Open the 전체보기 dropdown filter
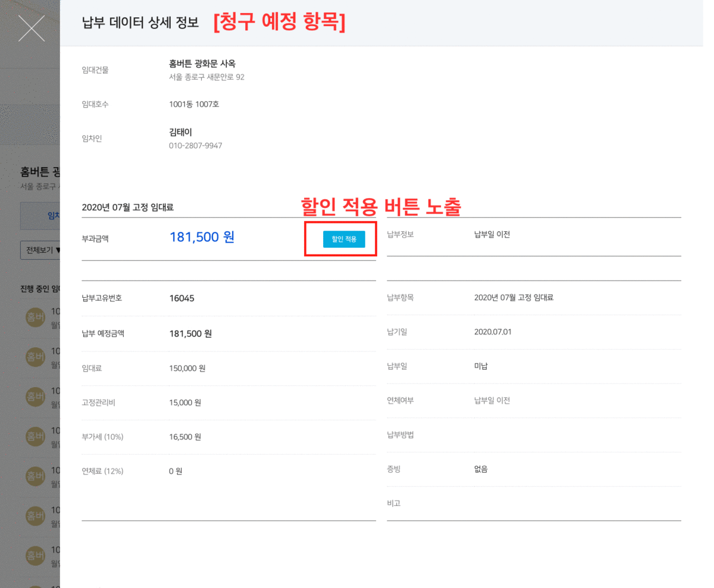Image resolution: width=714 pixels, height=588 pixels. click(40, 250)
